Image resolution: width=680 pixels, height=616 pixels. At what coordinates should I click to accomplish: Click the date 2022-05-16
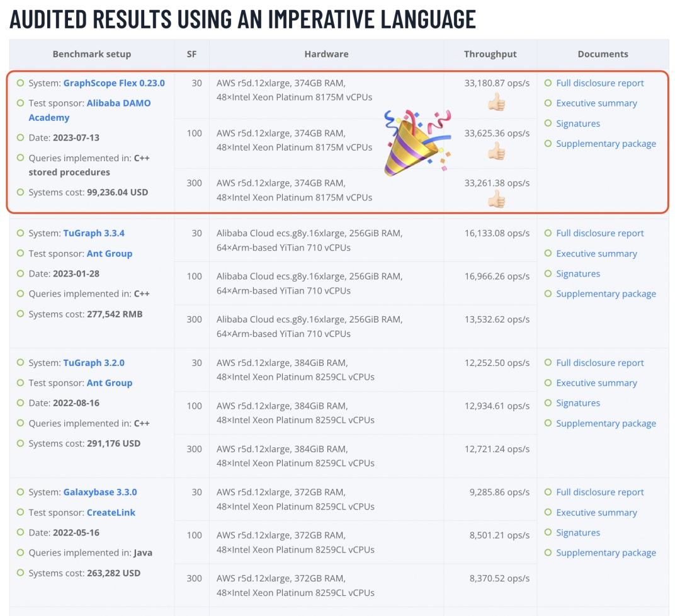tap(76, 532)
